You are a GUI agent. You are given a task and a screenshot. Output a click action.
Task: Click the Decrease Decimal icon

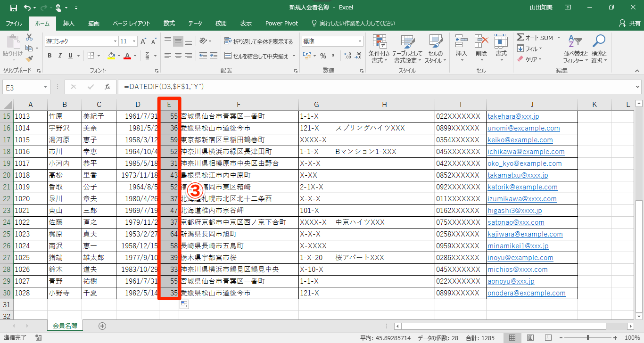click(x=357, y=56)
